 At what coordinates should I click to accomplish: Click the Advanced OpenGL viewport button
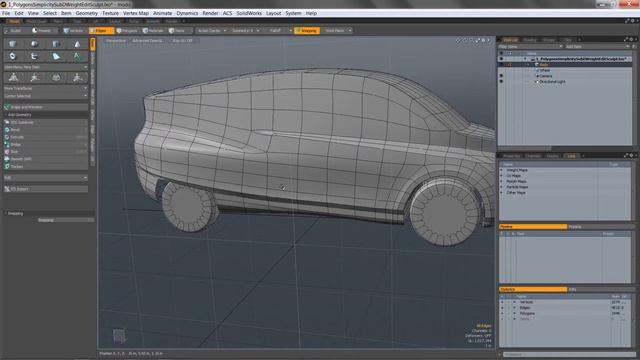(x=148, y=41)
